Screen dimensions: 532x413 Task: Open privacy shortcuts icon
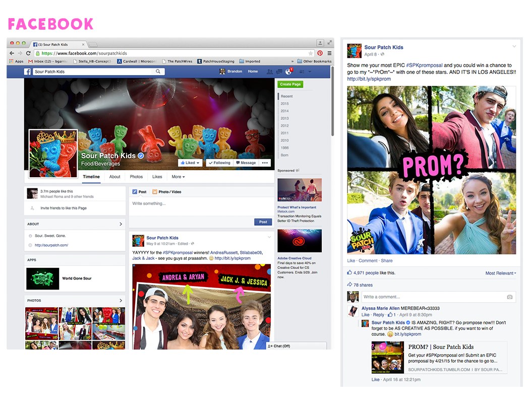[x=302, y=72]
